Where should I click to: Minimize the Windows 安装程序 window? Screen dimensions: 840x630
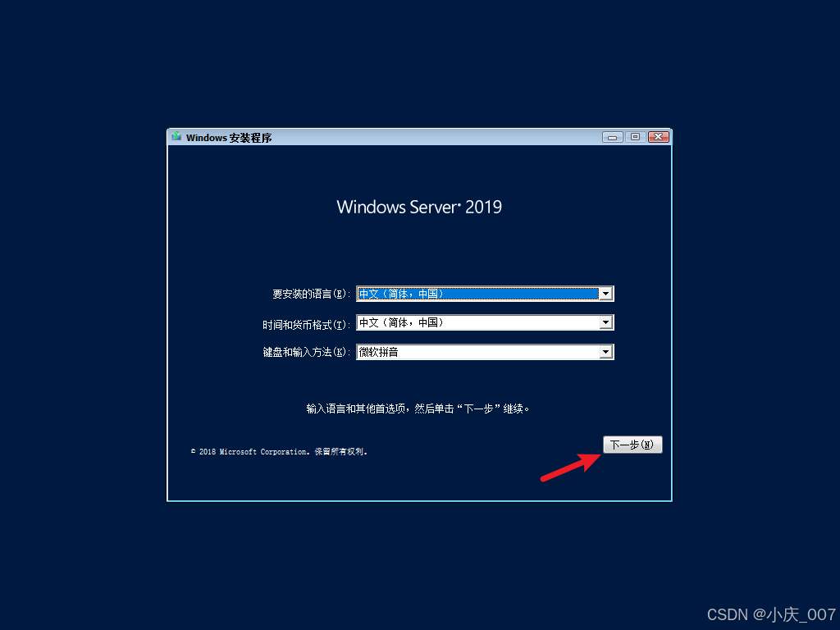point(612,137)
